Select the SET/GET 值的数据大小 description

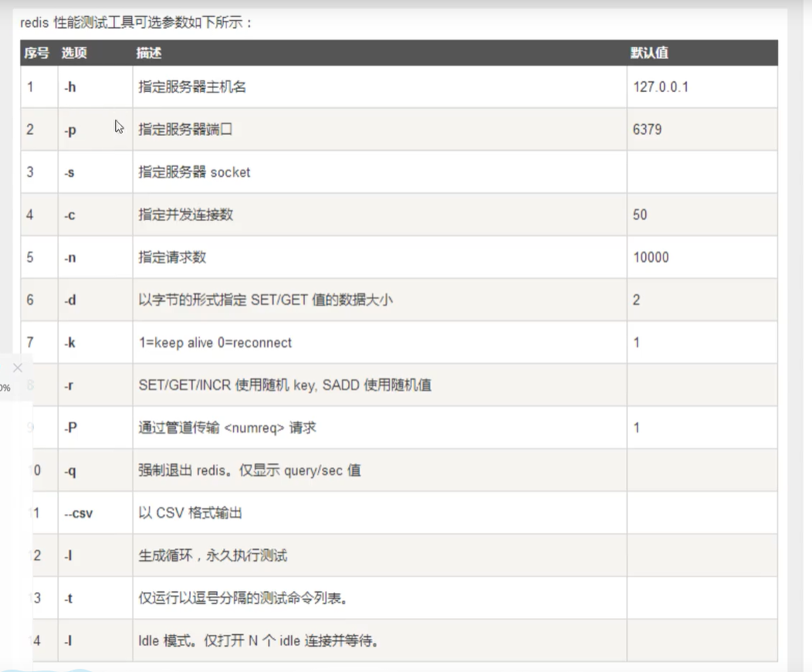click(266, 300)
